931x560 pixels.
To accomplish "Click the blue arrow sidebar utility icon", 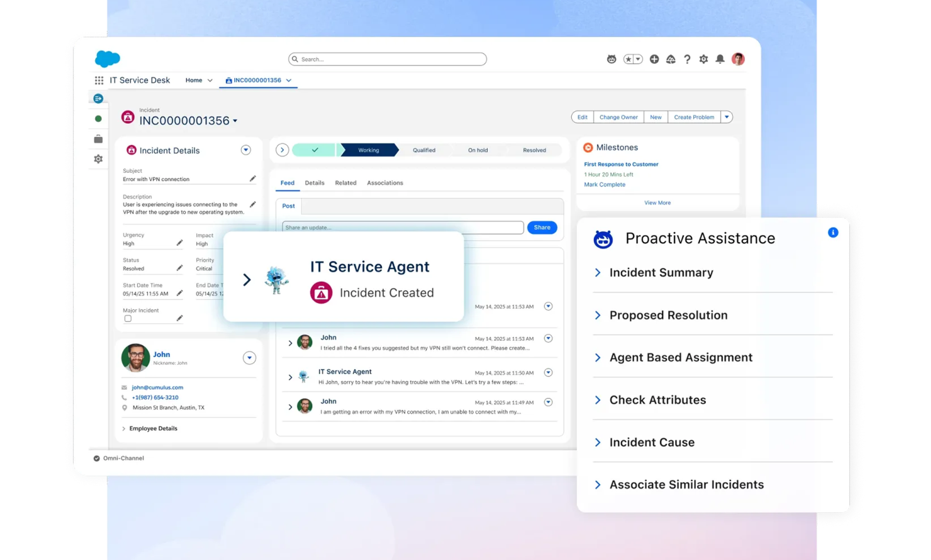I will click(98, 99).
